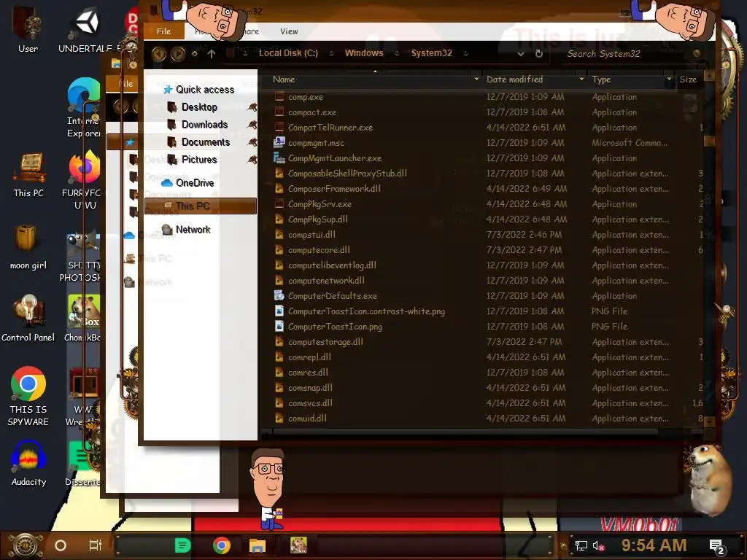
Task: Select the CompatTelRunner.exe file icon
Action: (279, 127)
